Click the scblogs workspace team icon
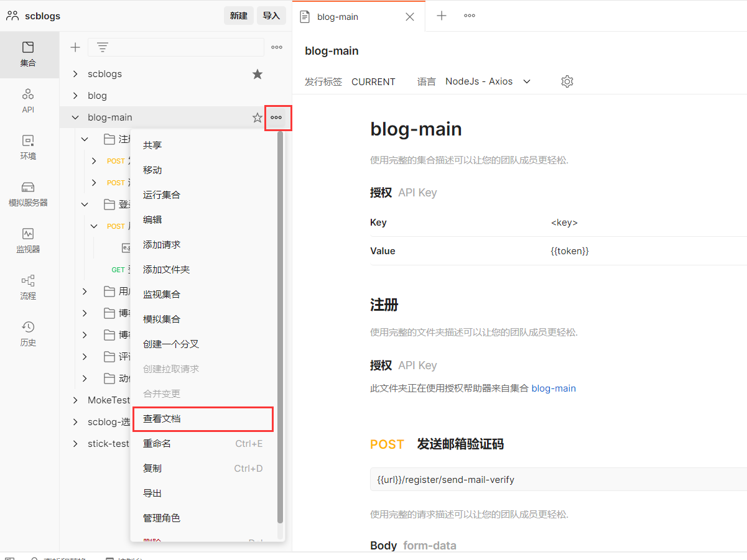The width and height of the screenshot is (747, 560). click(x=12, y=16)
